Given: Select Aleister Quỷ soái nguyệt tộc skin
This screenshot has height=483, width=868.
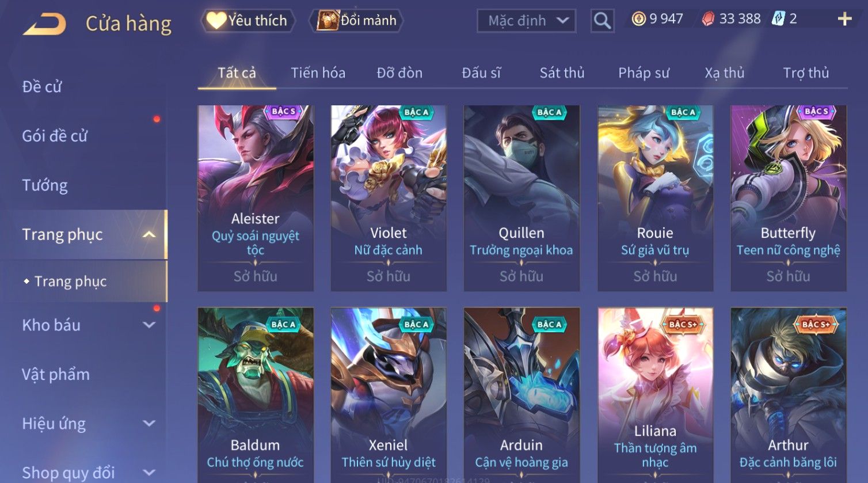Looking at the screenshot, I should pos(256,198).
